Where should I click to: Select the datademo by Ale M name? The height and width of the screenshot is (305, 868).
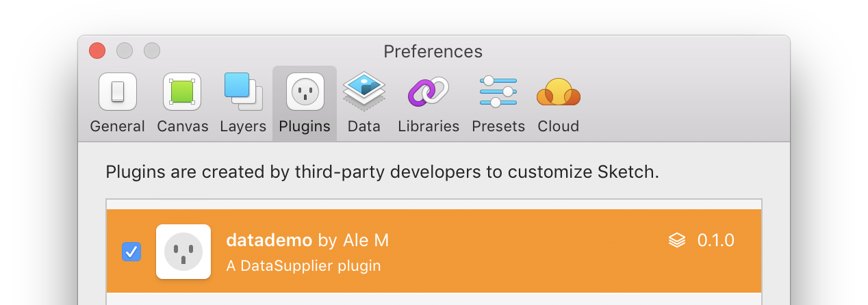(307, 240)
